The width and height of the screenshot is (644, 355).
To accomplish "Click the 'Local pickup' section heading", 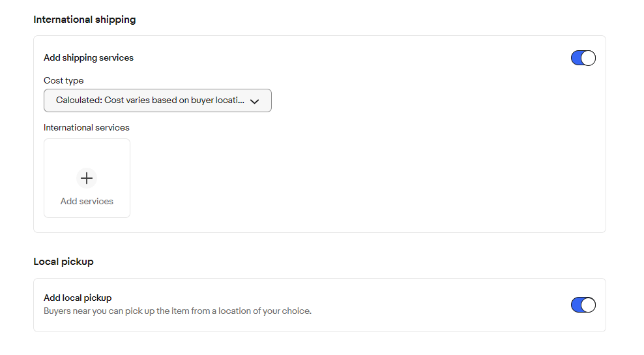I will click(63, 262).
